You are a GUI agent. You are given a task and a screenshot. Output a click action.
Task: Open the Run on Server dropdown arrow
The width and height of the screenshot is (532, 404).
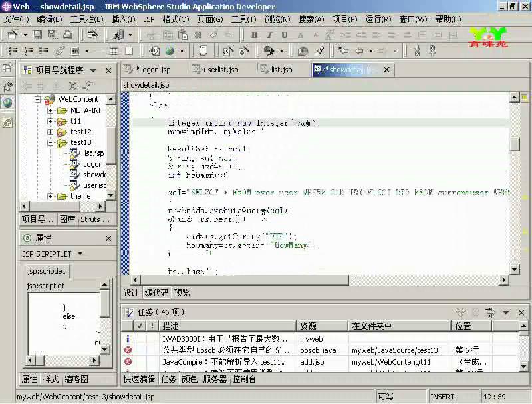(130, 35)
